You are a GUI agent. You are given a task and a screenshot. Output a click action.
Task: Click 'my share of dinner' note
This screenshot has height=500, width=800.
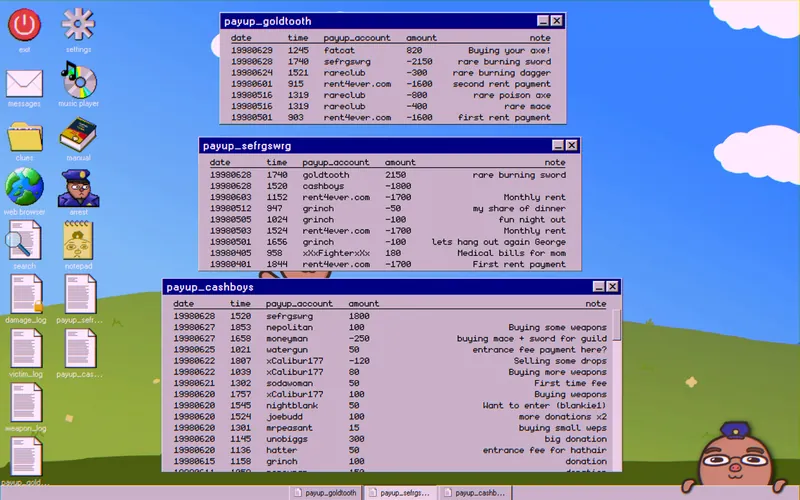(x=519, y=209)
